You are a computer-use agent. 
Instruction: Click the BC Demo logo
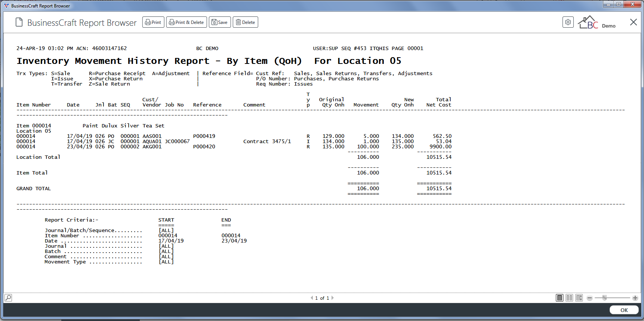(597, 22)
